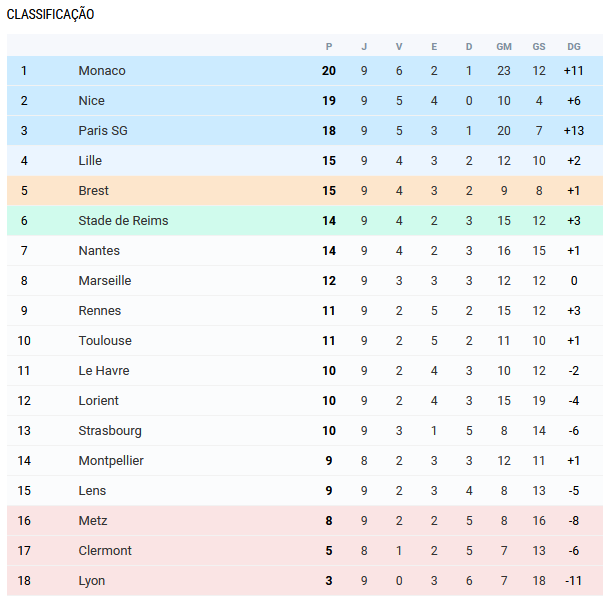603x597 pixels.
Task: Select the Nantes team name
Action: point(99,251)
